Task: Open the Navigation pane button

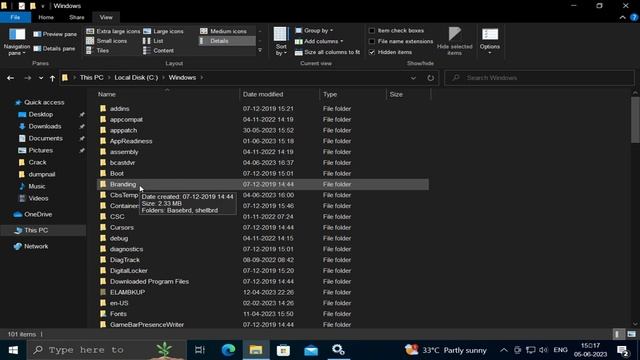Action: [x=17, y=42]
